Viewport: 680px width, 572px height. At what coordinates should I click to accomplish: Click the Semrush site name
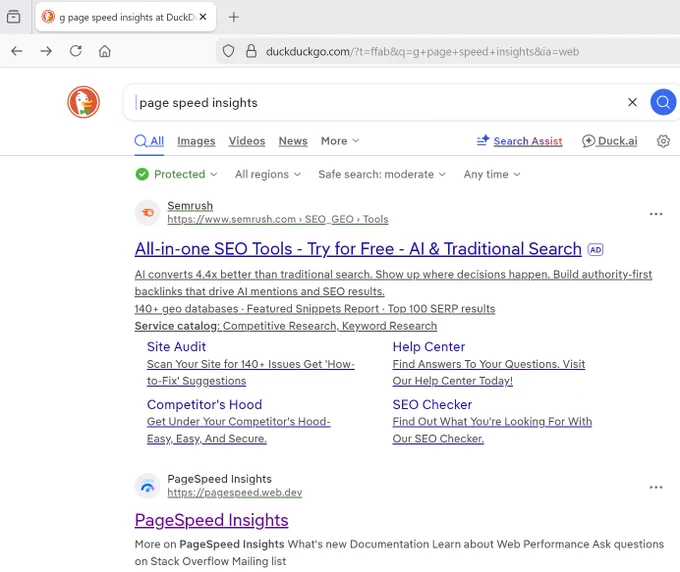click(x=190, y=206)
